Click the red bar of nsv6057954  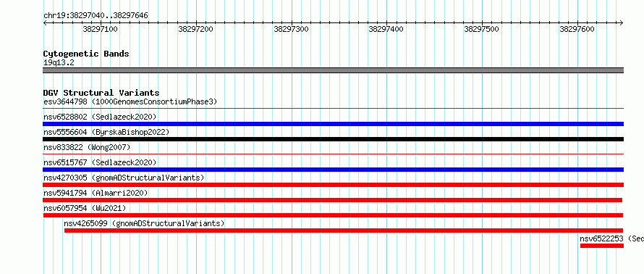(x=333, y=215)
